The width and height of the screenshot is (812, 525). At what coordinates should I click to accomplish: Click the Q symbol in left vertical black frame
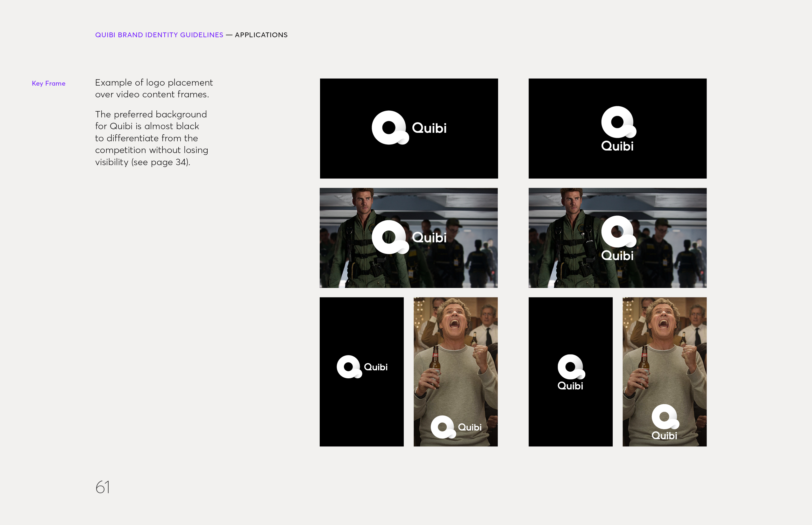click(349, 367)
